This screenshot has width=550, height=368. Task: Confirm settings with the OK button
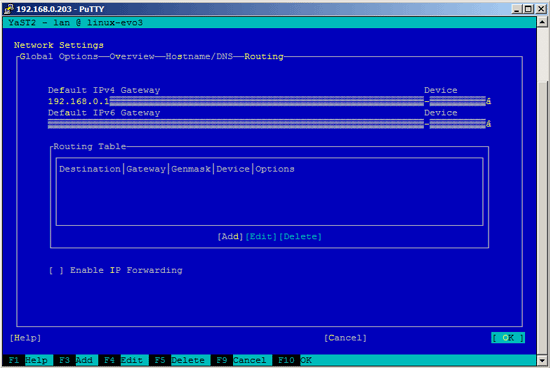508,338
